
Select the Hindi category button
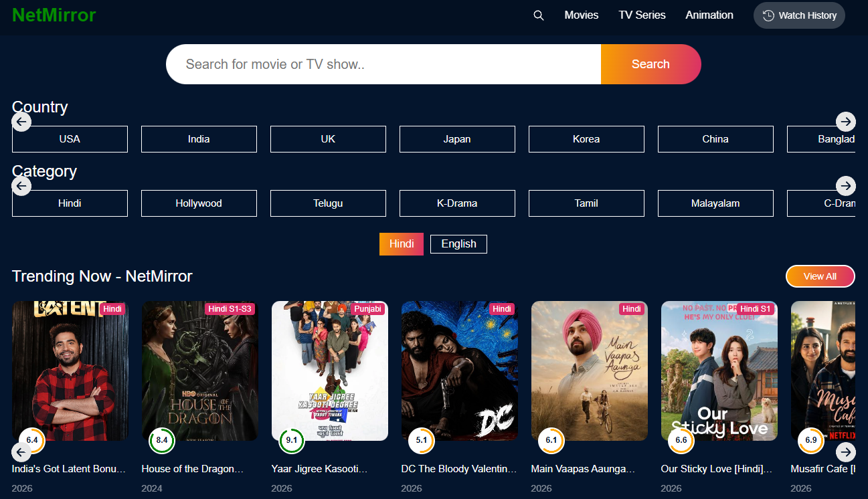pos(70,203)
